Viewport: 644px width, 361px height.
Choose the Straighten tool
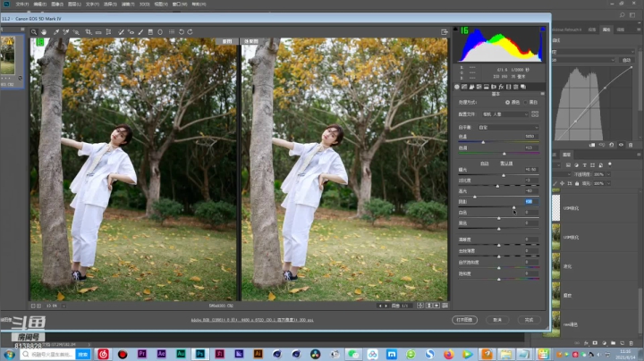(x=98, y=32)
